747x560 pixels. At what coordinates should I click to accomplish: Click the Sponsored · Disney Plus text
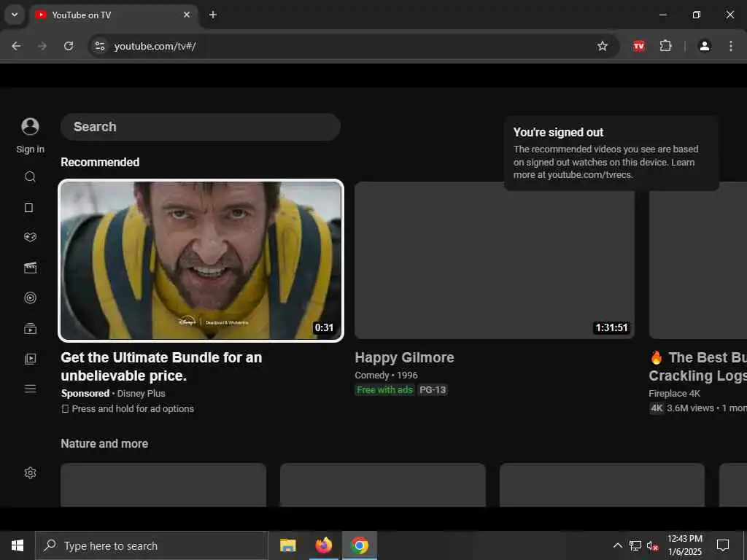(113, 393)
